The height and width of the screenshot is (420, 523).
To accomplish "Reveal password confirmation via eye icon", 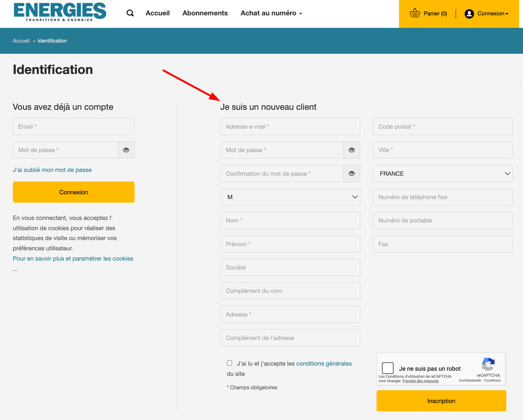I will [x=352, y=174].
